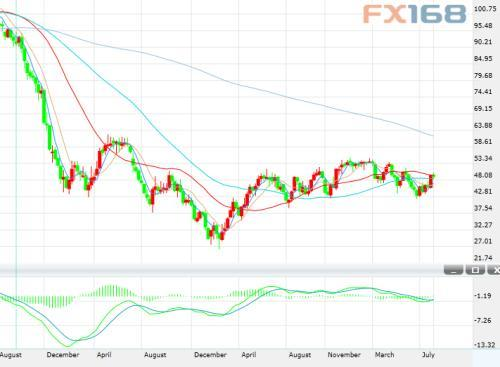Click the 37.54 price level label

tap(483, 208)
